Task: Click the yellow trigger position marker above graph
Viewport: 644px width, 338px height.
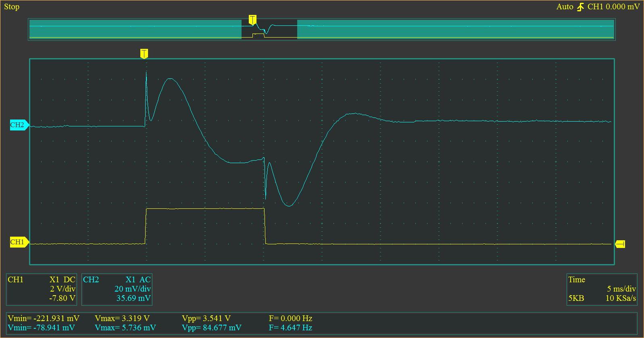Action: [144, 54]
